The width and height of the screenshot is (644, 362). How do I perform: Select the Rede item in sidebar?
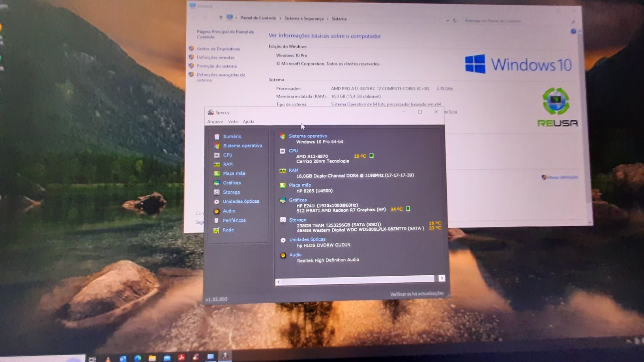click(x=228, y=230)
